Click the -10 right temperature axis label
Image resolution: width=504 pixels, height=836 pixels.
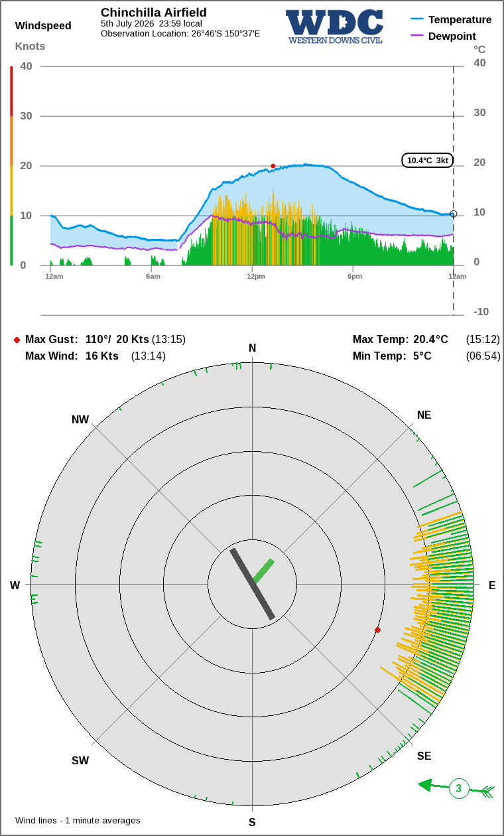click(x=481, y=311)
